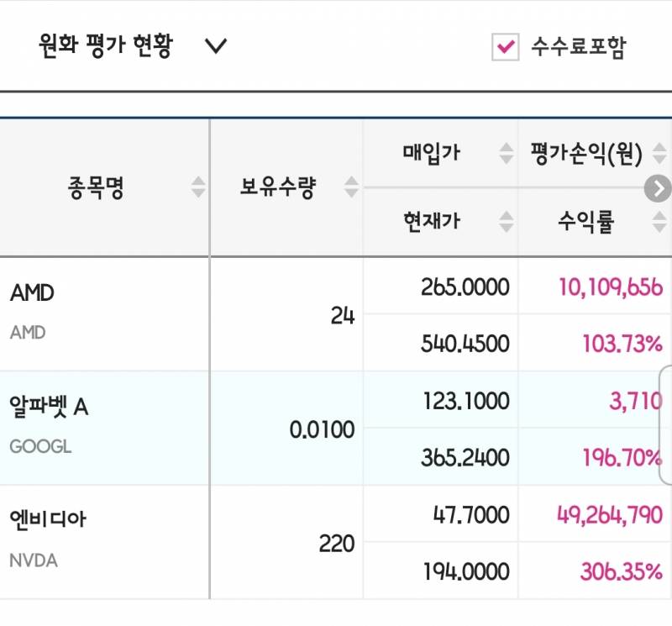The width and height of the screenshot is (672, 626).
Task: Click AMD purchase price 265.0000
Action: [465, 287]
